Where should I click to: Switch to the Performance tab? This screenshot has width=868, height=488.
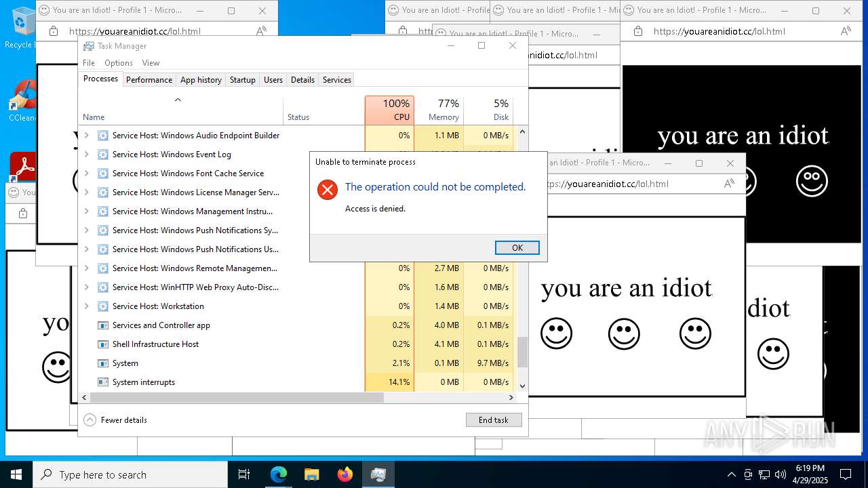coord(149,79)
